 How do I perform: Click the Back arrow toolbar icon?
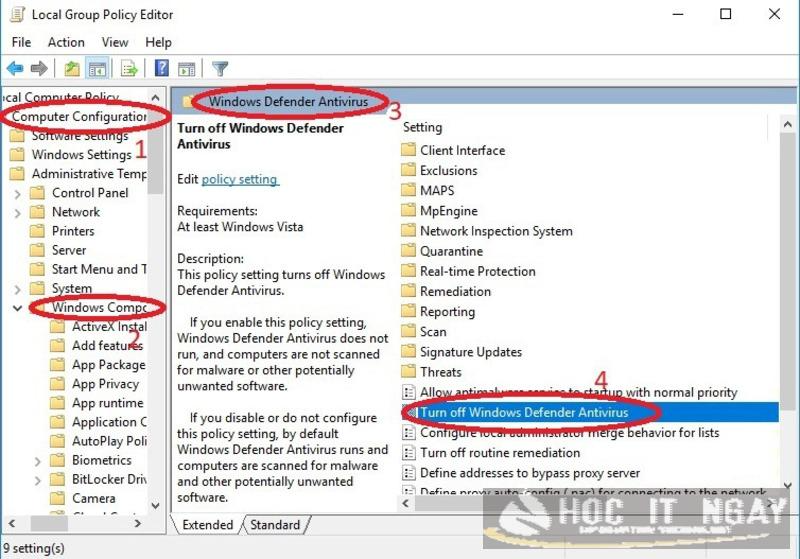coord(15,68)
